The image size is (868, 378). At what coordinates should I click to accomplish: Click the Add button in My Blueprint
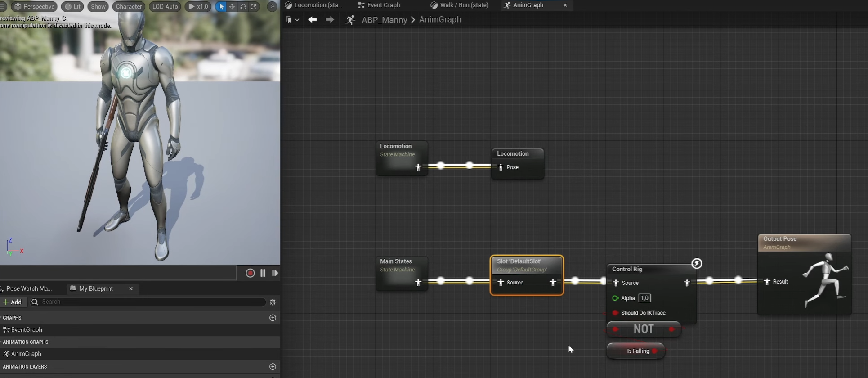(x=12, y=302)
